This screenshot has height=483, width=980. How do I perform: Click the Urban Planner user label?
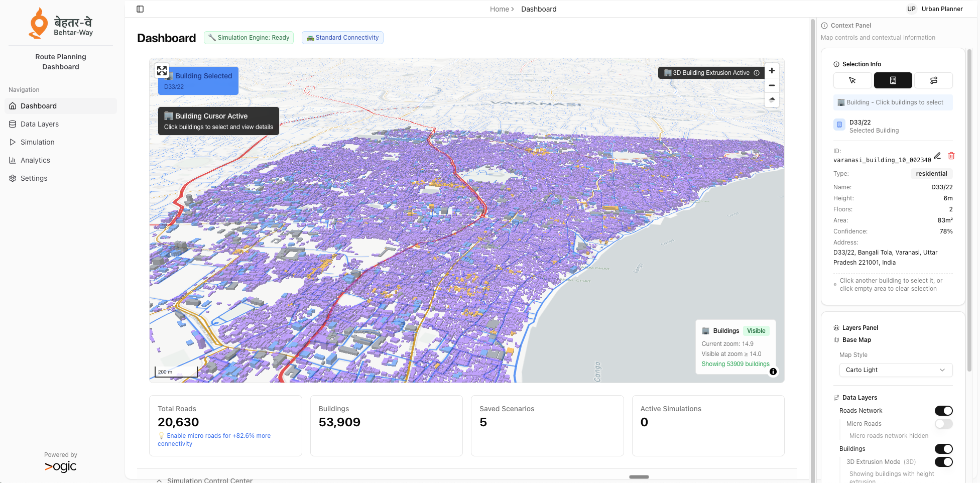942,9
